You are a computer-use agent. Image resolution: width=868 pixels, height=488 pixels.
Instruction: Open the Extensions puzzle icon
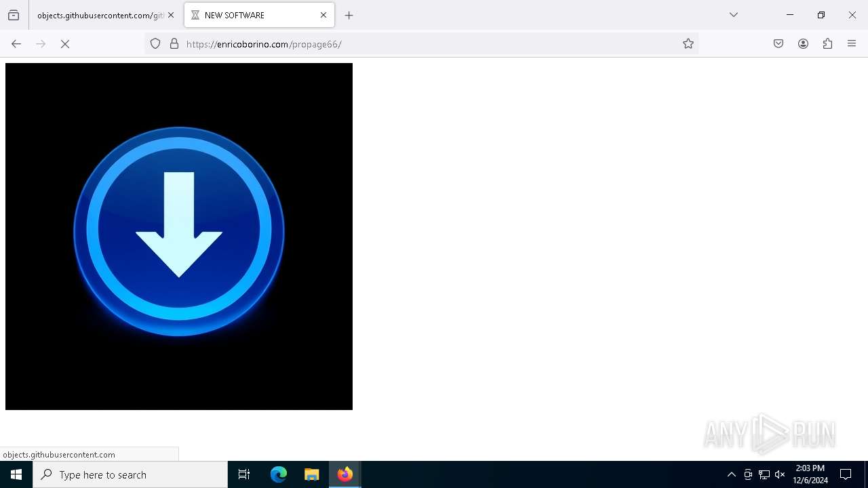[827, 44]
